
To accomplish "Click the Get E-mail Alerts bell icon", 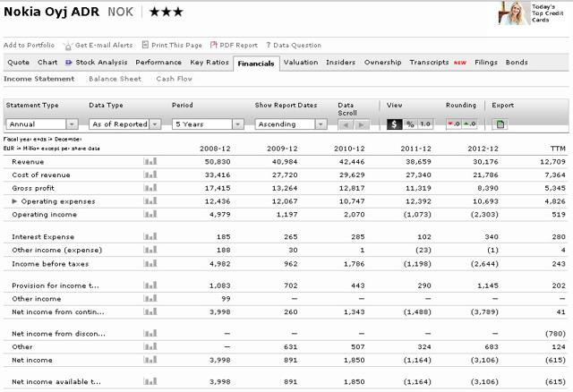I will (68, 46).
